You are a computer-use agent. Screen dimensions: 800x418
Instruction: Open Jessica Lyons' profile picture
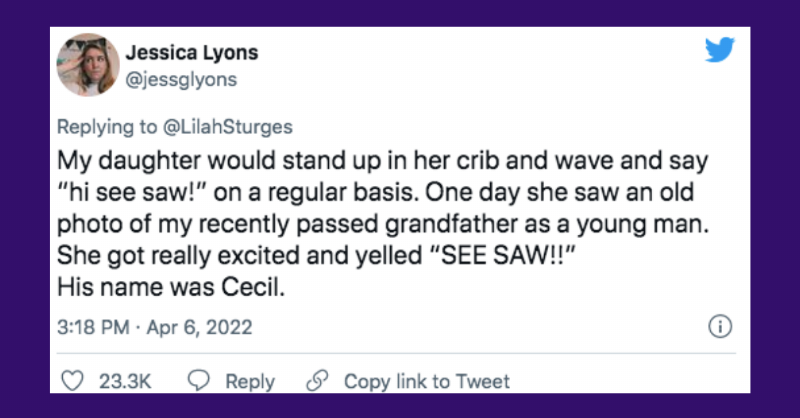(x=90, y=65)
